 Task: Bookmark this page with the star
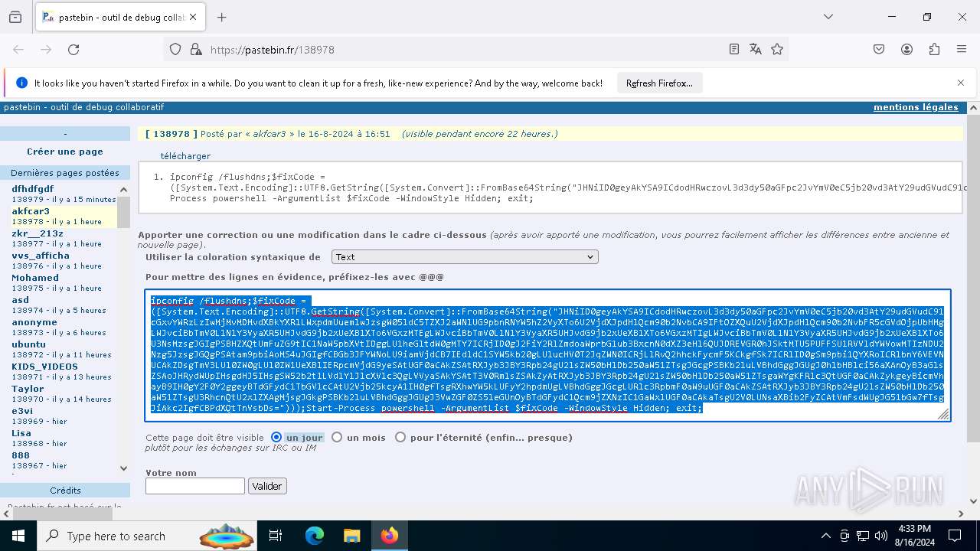[x=777, y=49]
